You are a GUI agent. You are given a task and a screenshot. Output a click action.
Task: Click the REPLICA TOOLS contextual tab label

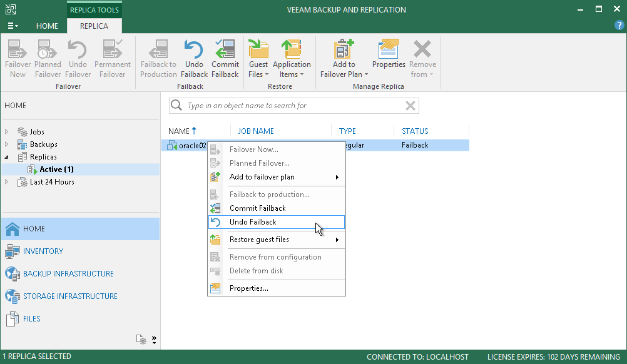(x=94, y=10)
